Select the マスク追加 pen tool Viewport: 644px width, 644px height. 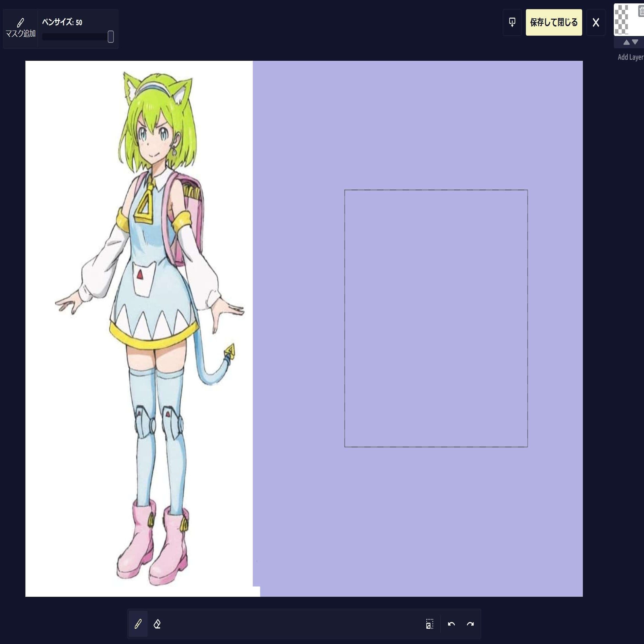[20, 29]
